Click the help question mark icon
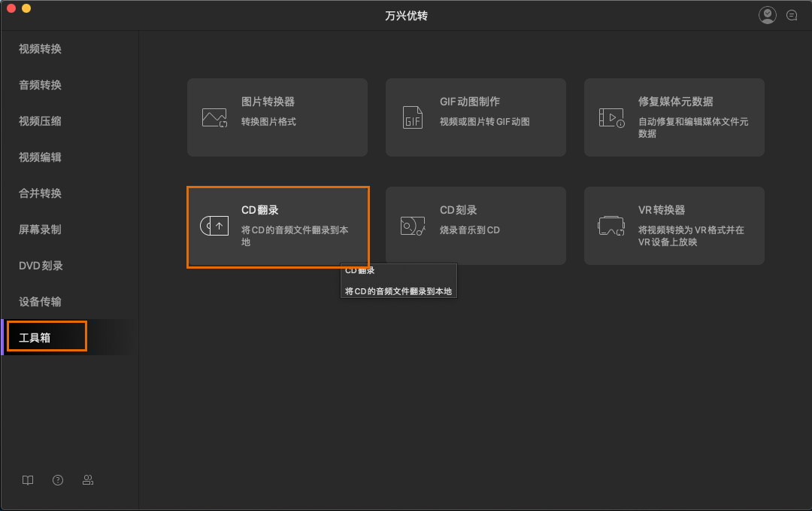The image size is (812, 511). [x=57, y=479]
